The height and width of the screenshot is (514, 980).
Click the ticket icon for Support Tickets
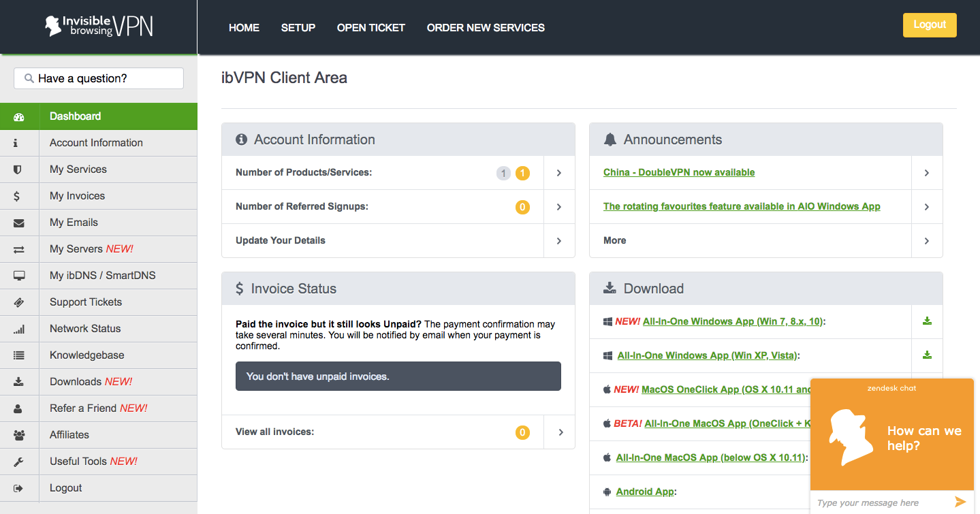(19, 302)
